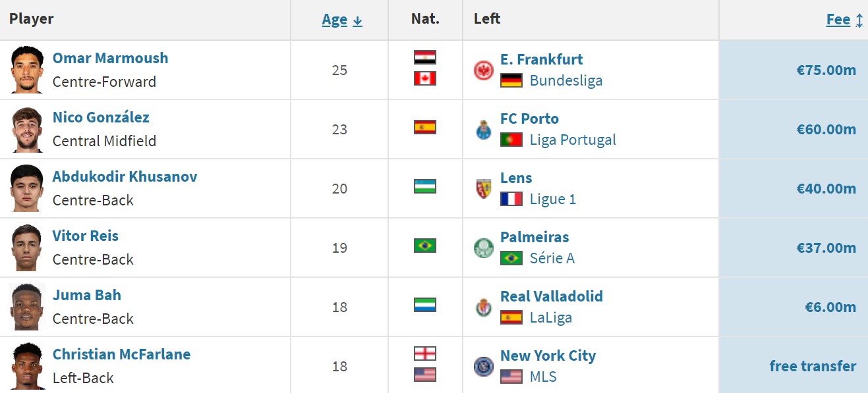Screen dimensions: 868x393
Task: Click the Eintracht Frankfurt club crest icon
Action: tap(484, 70)
